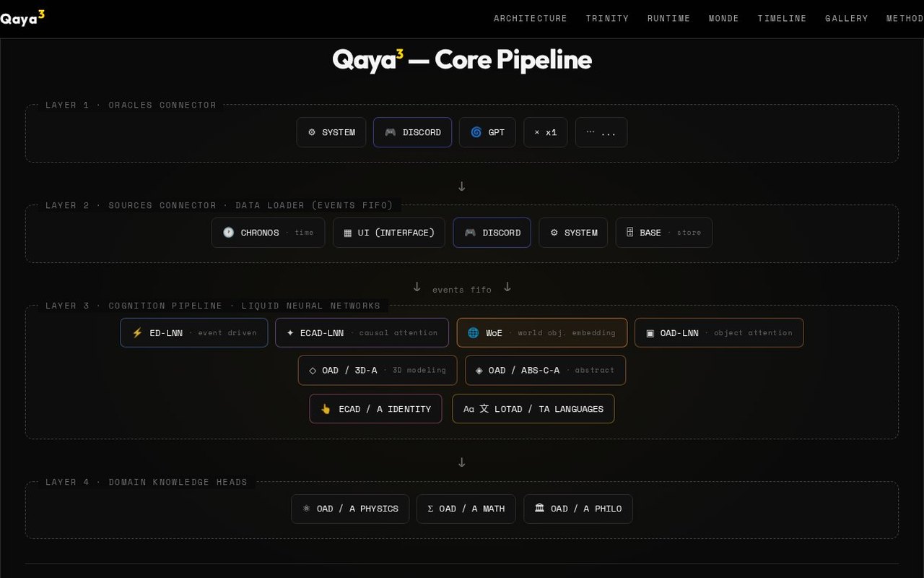
Task: Select the OAD / 3D-A 3D modeling chip
Action: click(x=378, y=370)
